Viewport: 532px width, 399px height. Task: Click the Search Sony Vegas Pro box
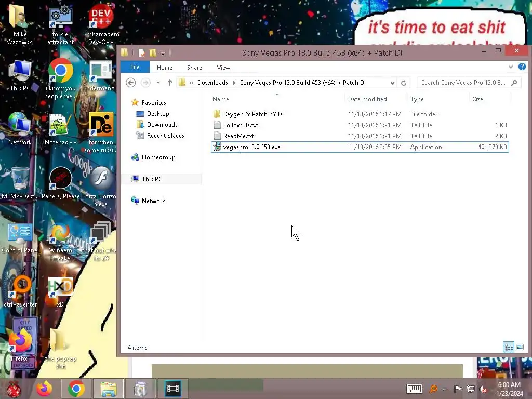[469, 83]
